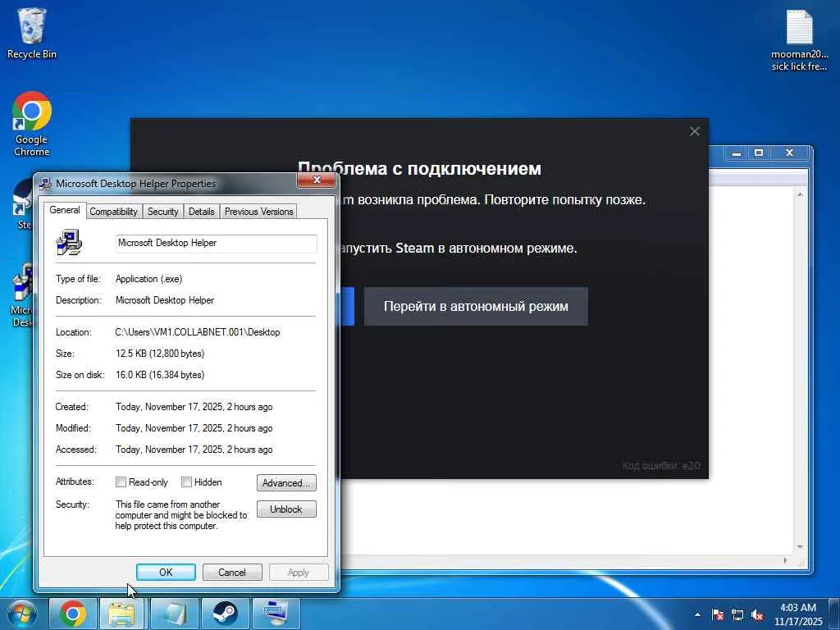Click the Location path C:\Users\VM1.COLLABNET.001\Desktop
This screenshot has height=630, width=840.
click(x=198, y=332)
